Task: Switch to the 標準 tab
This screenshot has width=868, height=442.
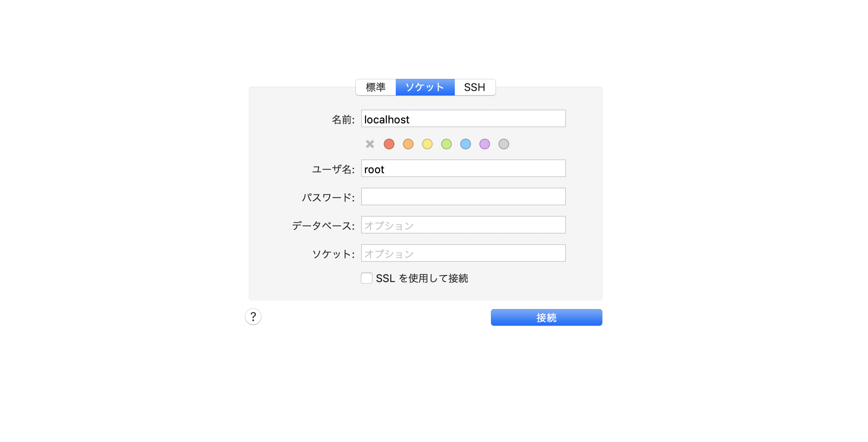Action: pyautogui.click(x=376, y=87)
